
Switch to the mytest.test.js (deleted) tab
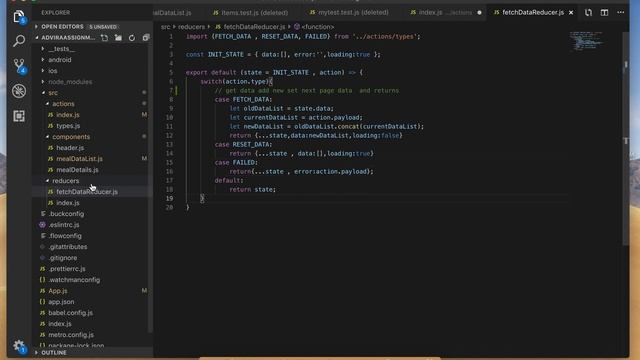(349, 13)
